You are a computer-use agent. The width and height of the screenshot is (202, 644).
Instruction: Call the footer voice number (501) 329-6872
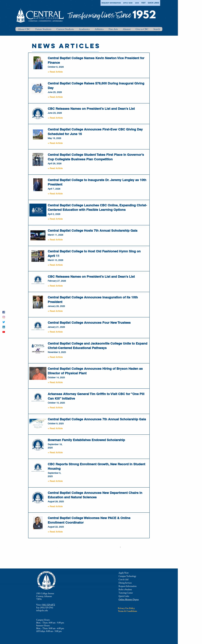(48, 605)
